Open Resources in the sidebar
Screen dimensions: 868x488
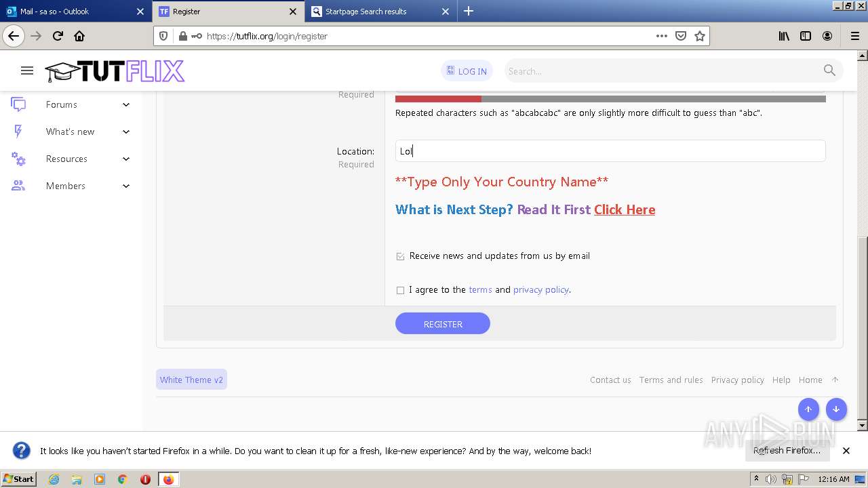66,159
